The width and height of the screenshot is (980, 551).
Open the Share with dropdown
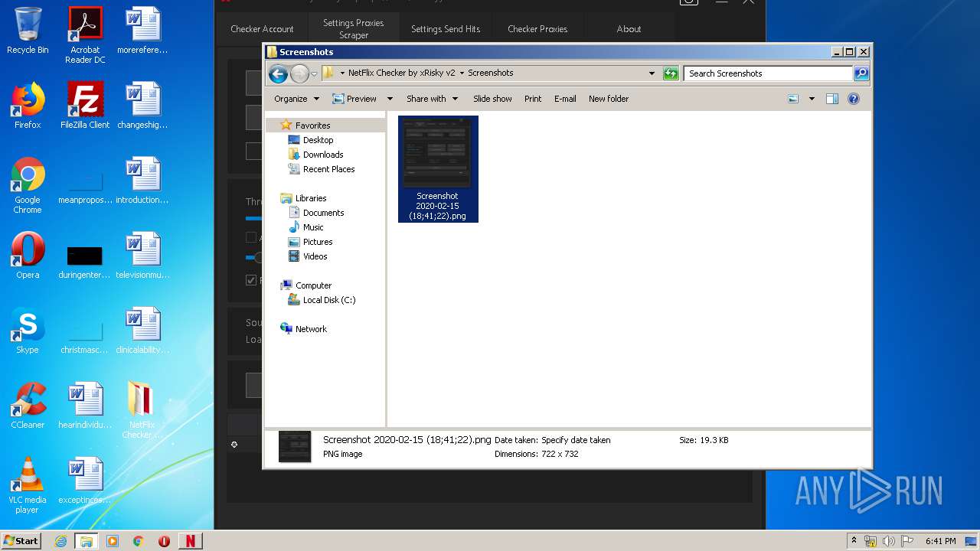pos(432,99)
